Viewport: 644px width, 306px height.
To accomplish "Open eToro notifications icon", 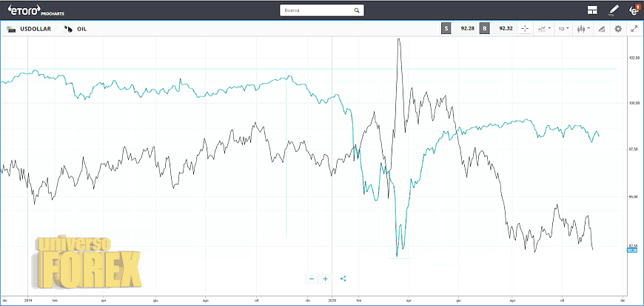I will point(634,10).
